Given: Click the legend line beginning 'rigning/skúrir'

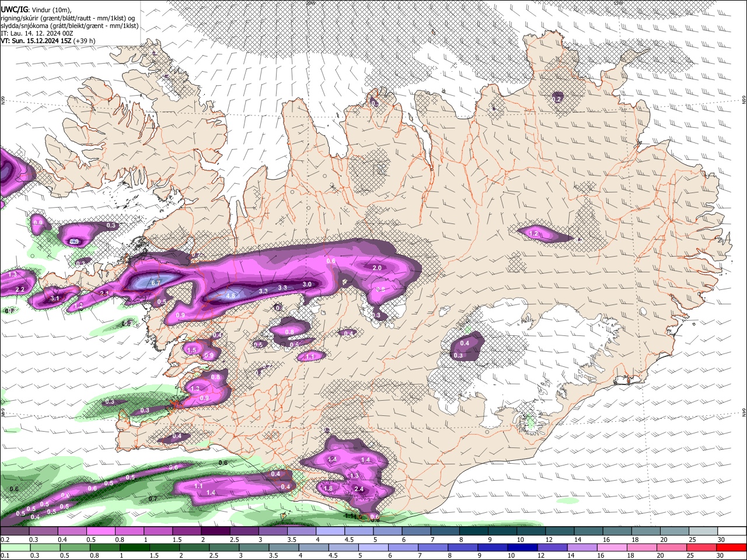Looking at the screenshot, I should pos(68,17).
